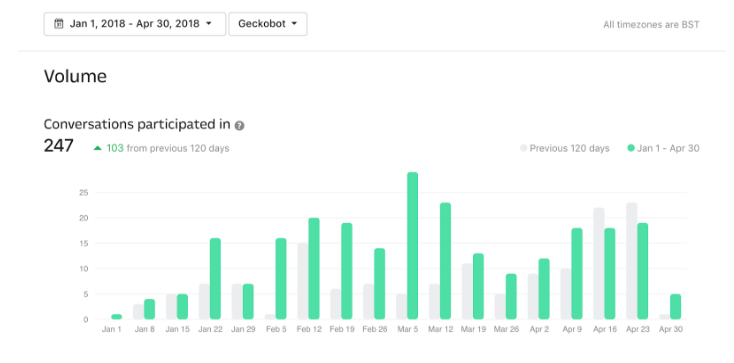Click the Volume section heading
The image size is (734, 363).
coord(75,76)
